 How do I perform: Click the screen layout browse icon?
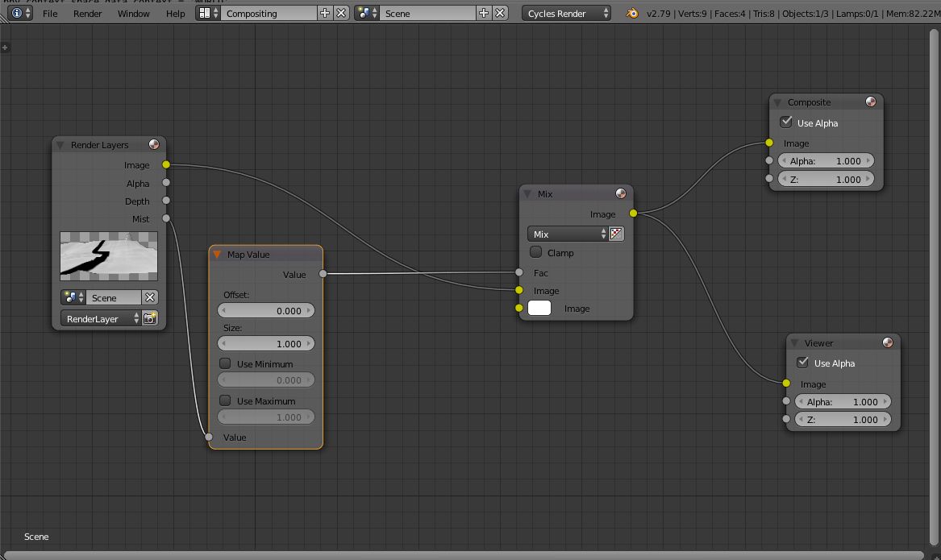tap(208, 13)
